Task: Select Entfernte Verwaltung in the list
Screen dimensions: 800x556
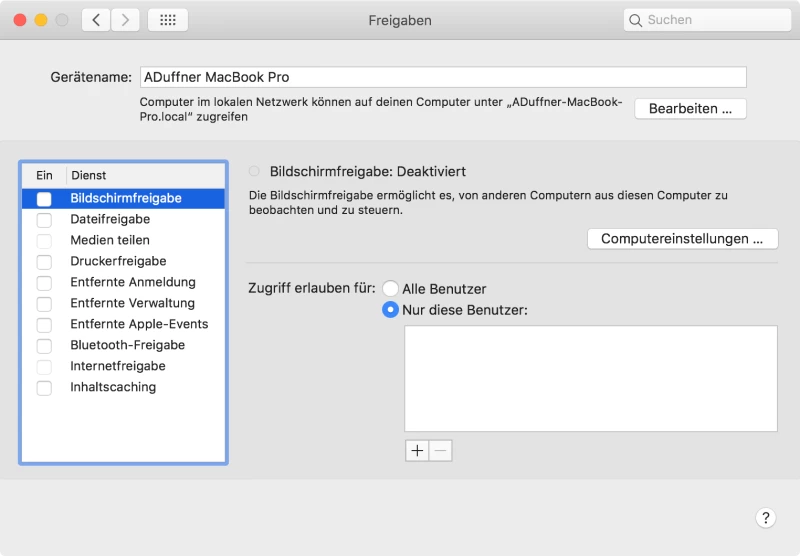Action: click(x=123, y=303)
